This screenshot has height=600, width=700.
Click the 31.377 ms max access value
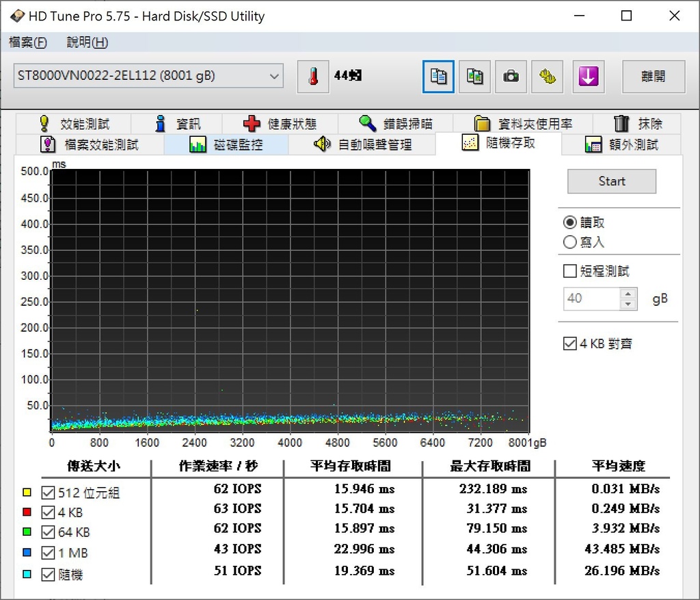click(x=497, y=508)
